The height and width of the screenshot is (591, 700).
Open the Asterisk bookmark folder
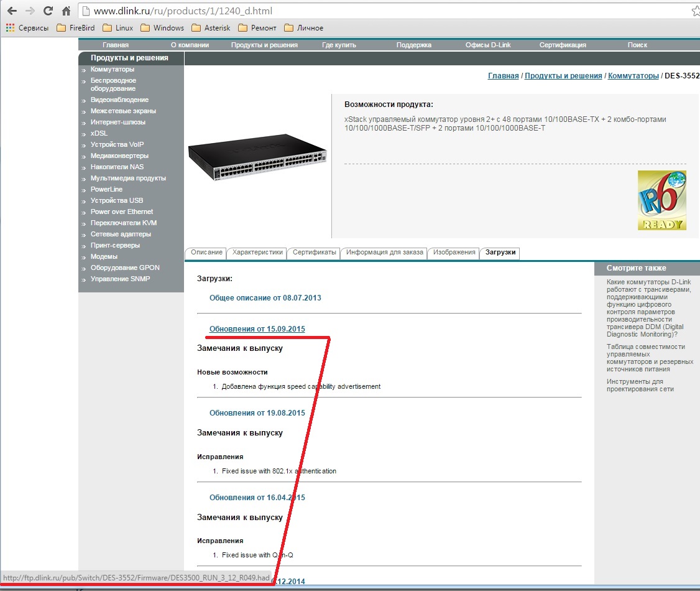[x=211, y=28]
